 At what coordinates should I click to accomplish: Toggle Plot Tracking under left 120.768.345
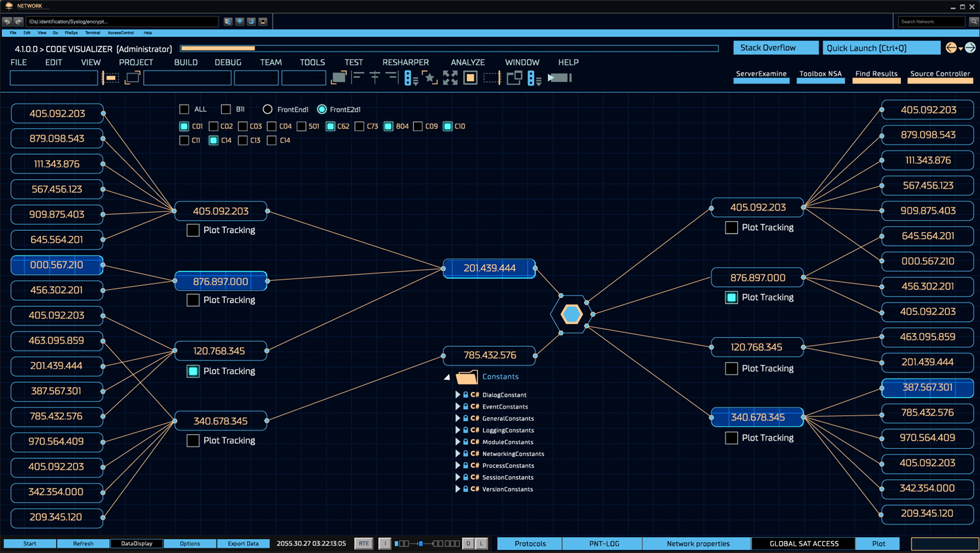[193, 371]
